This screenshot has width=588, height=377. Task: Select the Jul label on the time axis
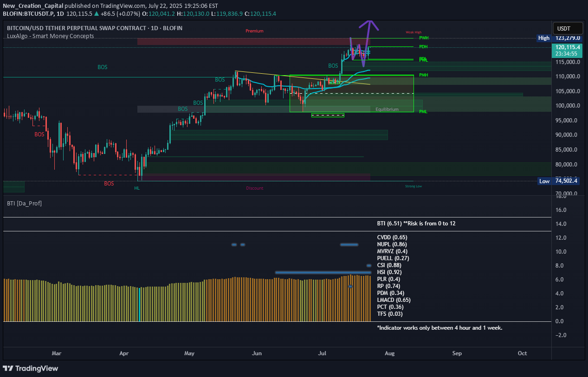pos(322,353)
